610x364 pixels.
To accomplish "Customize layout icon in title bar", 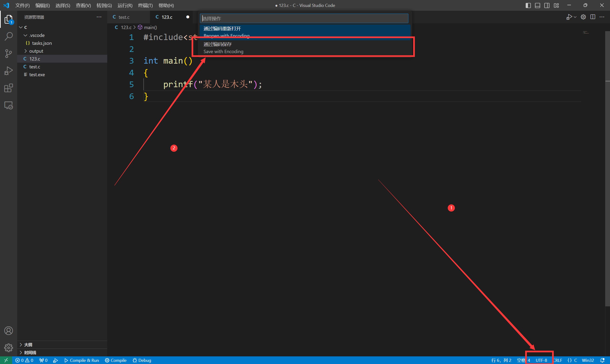I will (556, 5).
